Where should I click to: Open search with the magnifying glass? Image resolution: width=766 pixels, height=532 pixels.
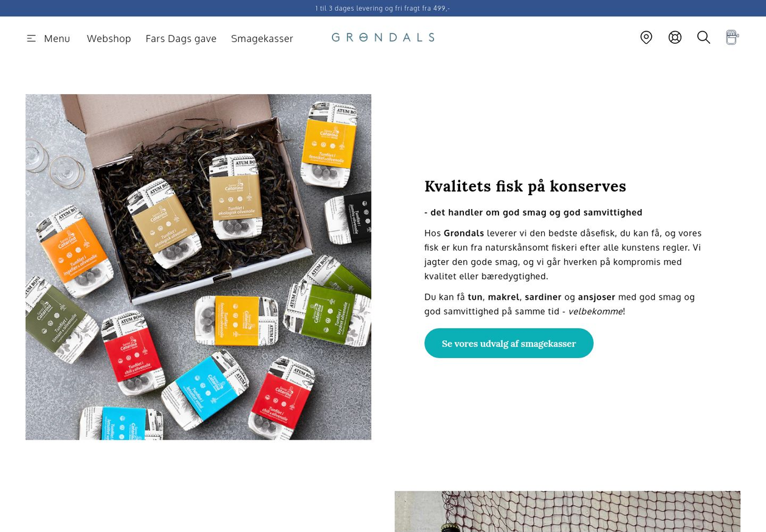coord(703,38)
